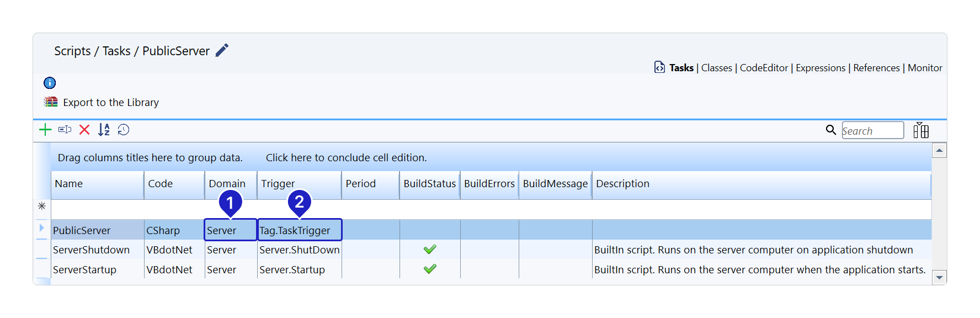Click the pencil icon beside PublicServer title
This screenshot has width=980, height=318.
coord(222,50)
